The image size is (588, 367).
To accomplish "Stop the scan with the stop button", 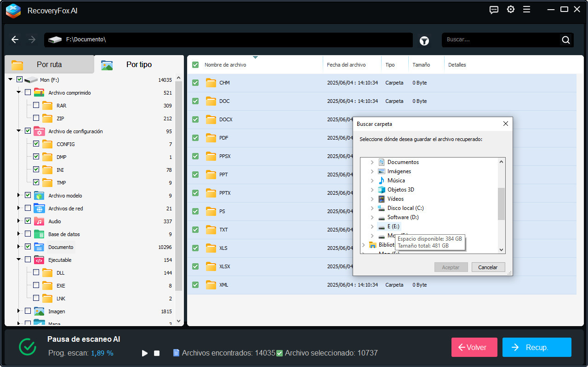I will (x=157, y=353).
